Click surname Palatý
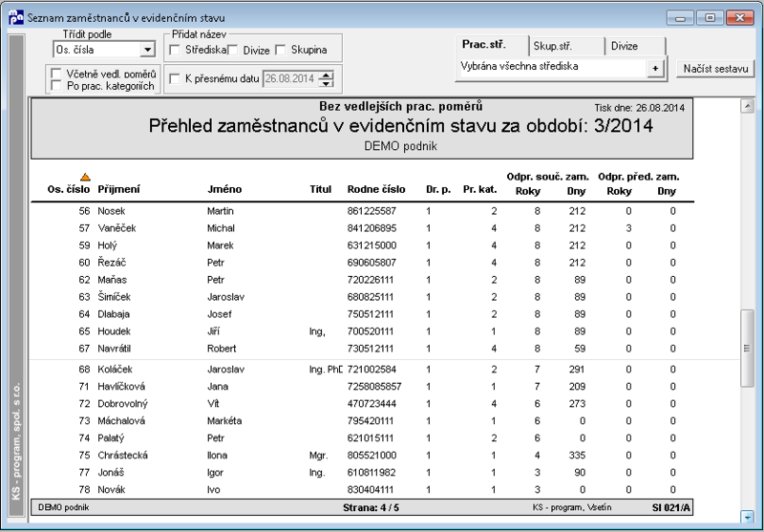 (x=111, y=438)
